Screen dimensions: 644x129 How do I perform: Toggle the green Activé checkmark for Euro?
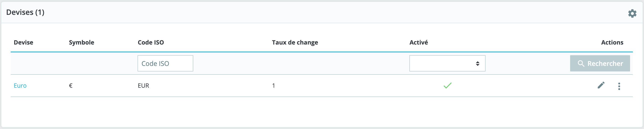[447, 86]
